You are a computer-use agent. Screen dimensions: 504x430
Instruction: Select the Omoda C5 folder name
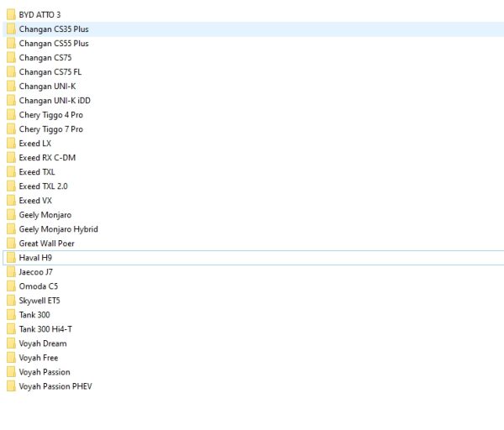click(x=39, y=286)
